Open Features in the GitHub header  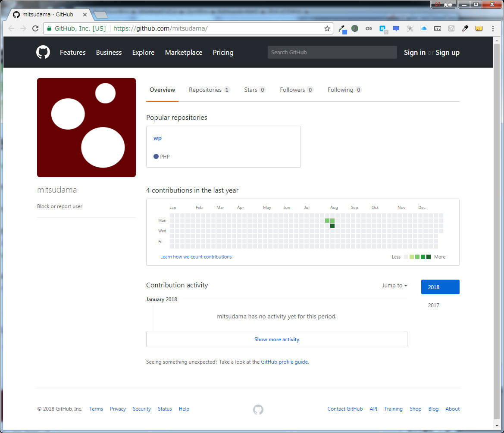(x=72, y=53)
